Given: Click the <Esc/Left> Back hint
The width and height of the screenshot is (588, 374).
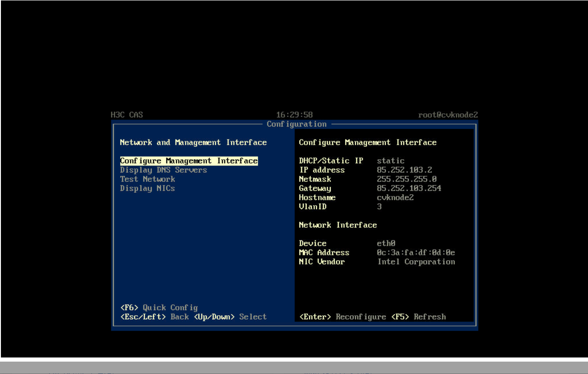Looking at the screenshot, I should pos(154,317).
